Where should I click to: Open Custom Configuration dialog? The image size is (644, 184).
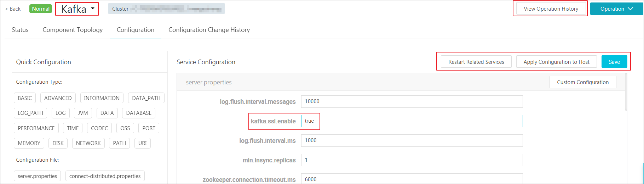point(583,82)
